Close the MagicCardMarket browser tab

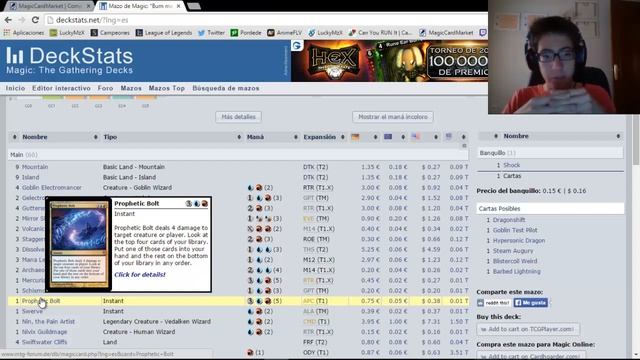click(88, 6)
